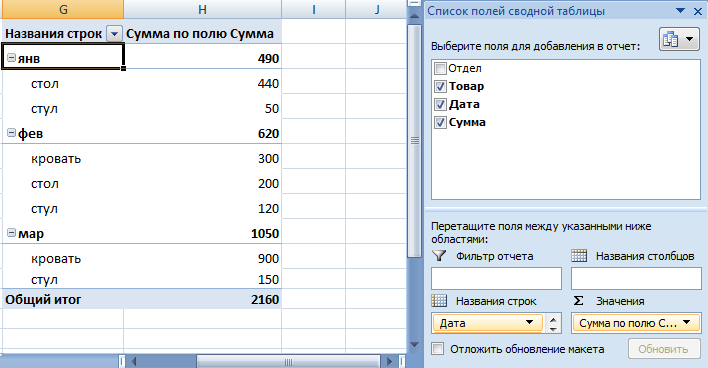Screen dimensions: 708x368
Task: Click the Фильтр отчета drop area box
Action: point(496,278)
